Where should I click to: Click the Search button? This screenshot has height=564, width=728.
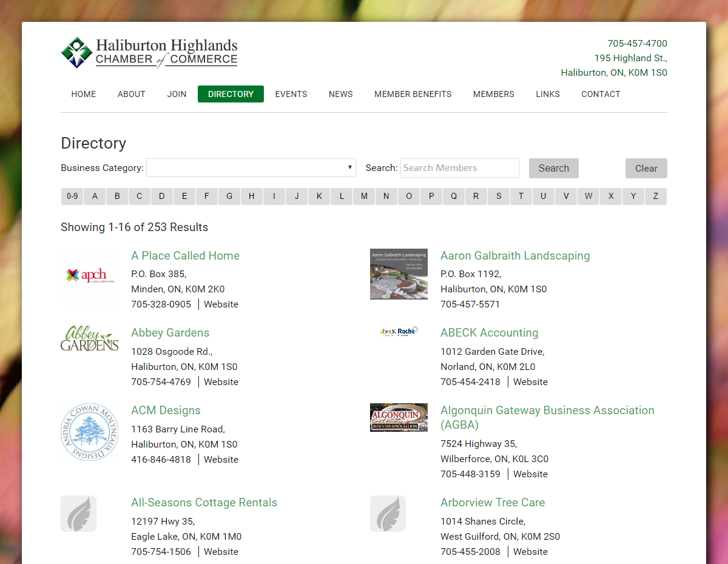[554, 168]
